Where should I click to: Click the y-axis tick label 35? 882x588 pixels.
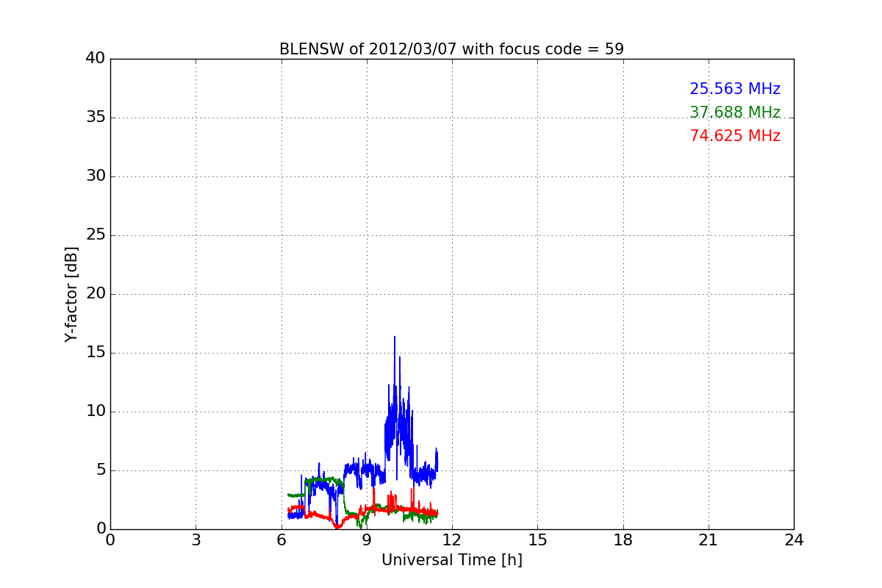96,118
